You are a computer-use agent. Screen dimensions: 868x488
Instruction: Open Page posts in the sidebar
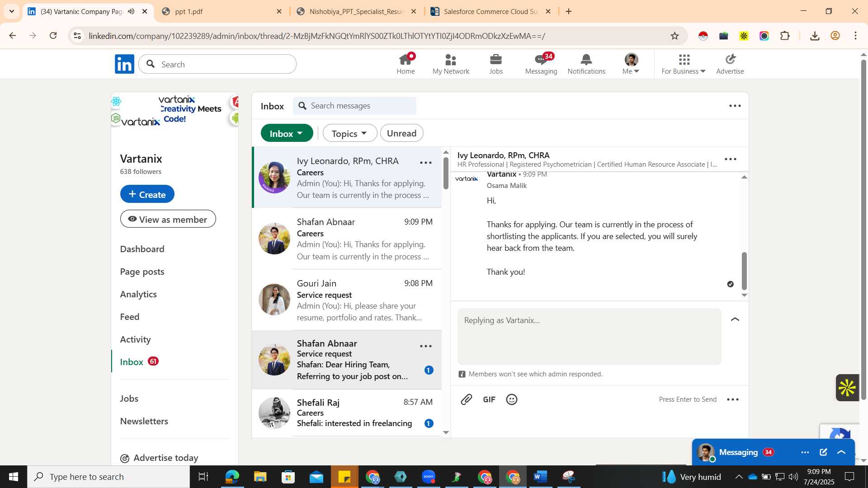(142, 272)
